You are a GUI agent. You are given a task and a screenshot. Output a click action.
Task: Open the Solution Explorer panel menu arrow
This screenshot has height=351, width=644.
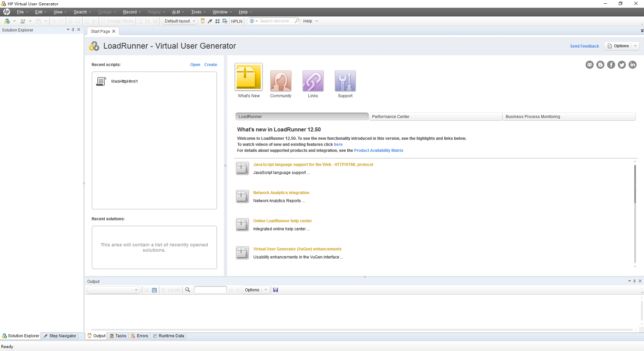tap(68, 30)
